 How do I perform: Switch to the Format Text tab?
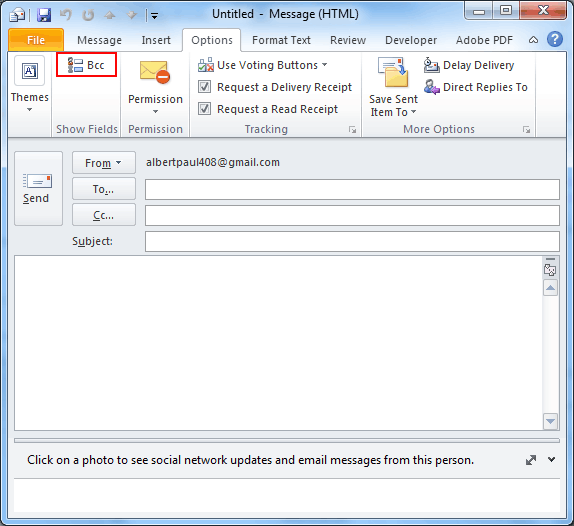pyautogui.click(x=281, y=40)
